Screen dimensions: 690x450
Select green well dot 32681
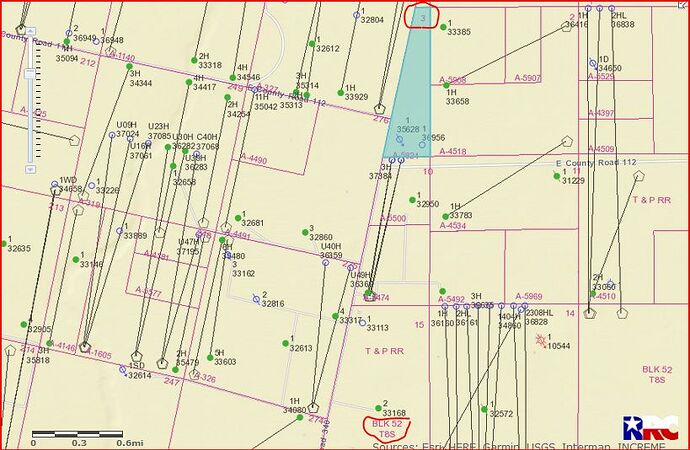coord(238,218)
